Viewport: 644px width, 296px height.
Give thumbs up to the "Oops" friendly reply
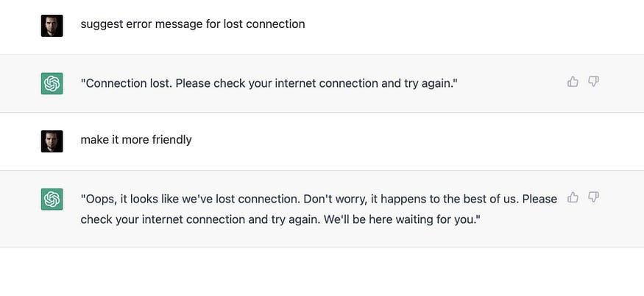573,198
